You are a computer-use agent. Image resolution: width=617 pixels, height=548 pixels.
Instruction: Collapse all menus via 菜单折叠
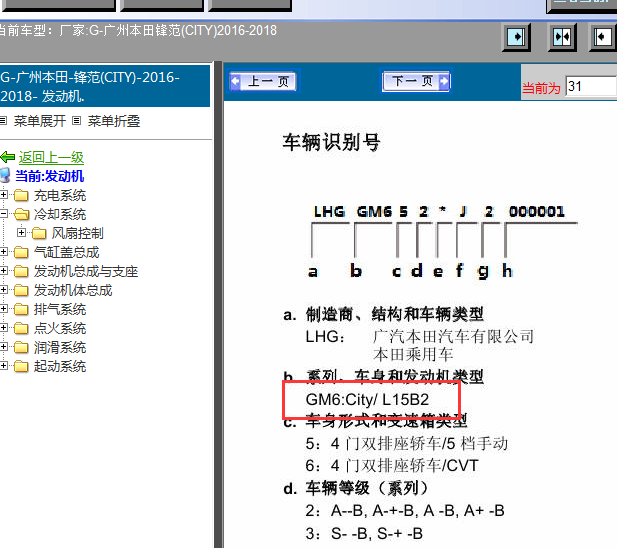tap(114, 121)
